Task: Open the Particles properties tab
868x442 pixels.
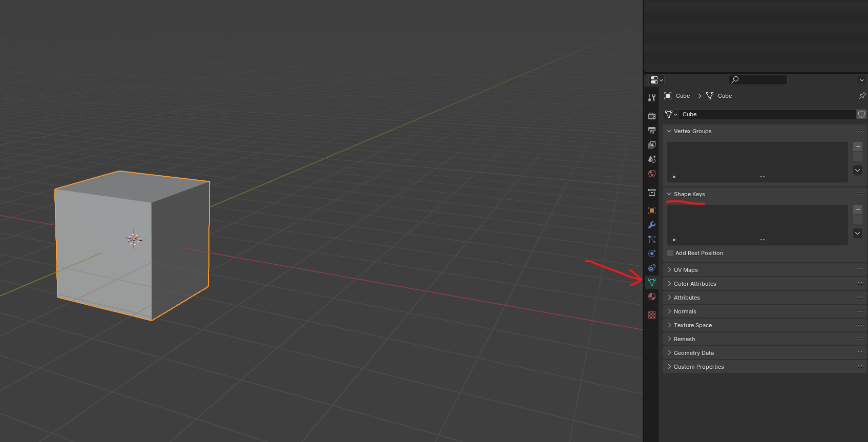Action: tap(652, 239)
